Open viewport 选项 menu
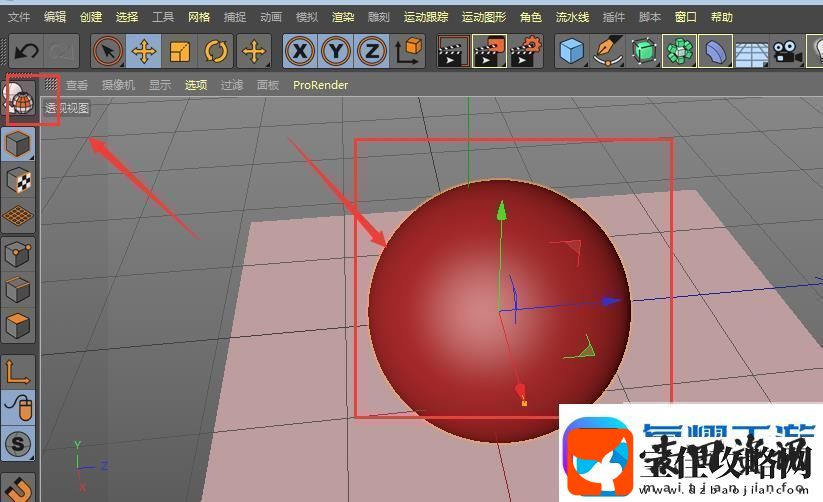The height and width of the screenshot is (502, 823). click(x=196, y=85)
